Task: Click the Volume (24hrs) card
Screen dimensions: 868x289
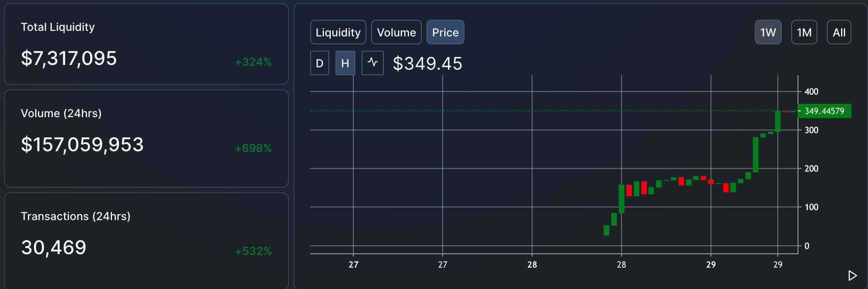Action: coord(146,138)
